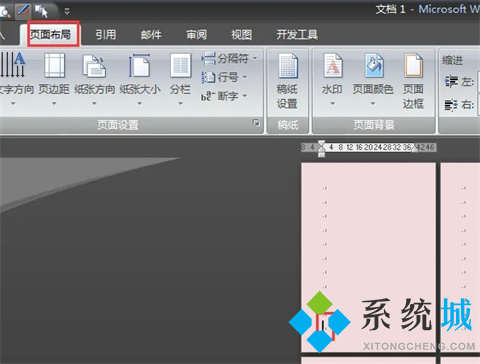Expand the 行号 dropdown arrow
The height and width of the screenshot is (364, 480).
pos(245,77)
